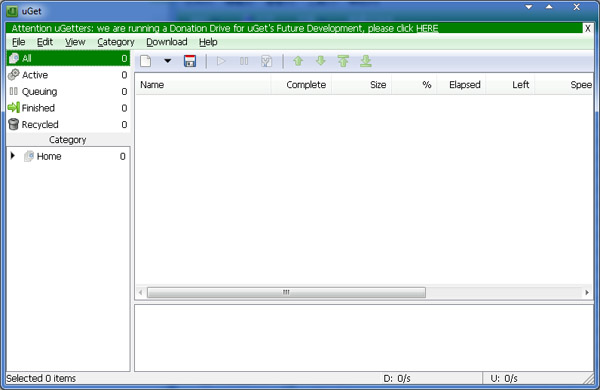Click the 'U: 0/s' upload speed status
This screenshot has width=600, height=390.
504,379
